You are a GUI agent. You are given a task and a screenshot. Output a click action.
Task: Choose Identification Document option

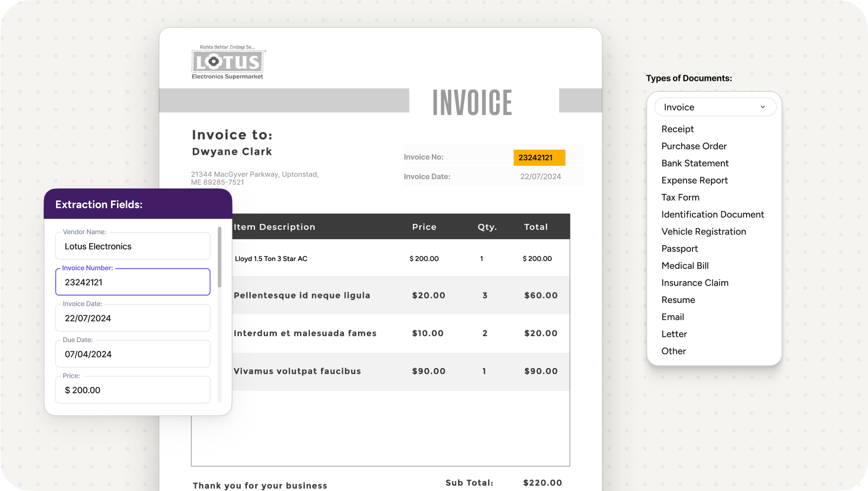[x=712, y=215]
